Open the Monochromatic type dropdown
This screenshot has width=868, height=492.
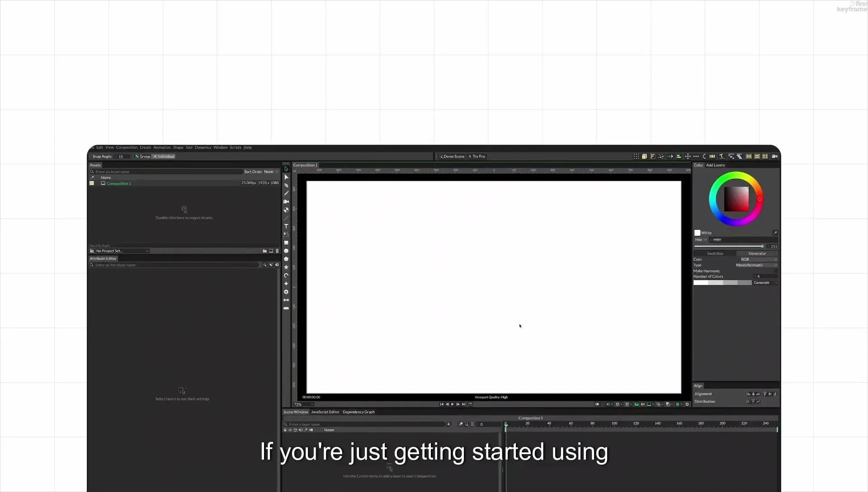[x=757, y=265]
